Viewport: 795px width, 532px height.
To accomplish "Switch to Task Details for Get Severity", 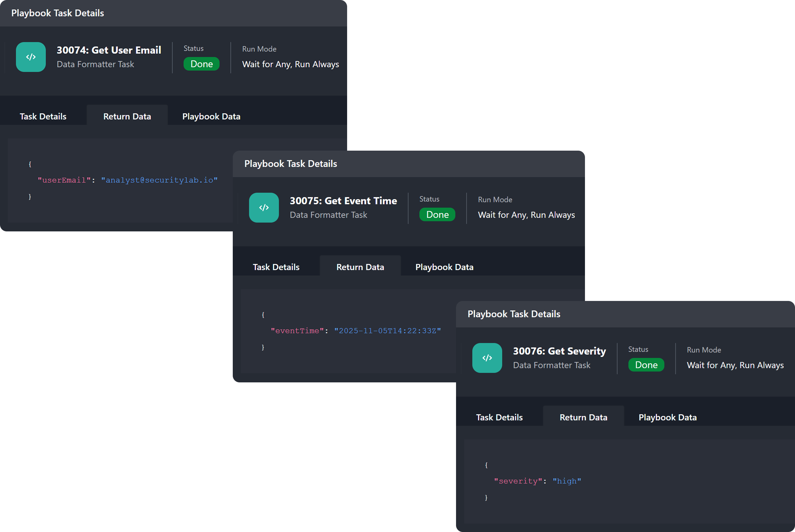I will 499,417.
